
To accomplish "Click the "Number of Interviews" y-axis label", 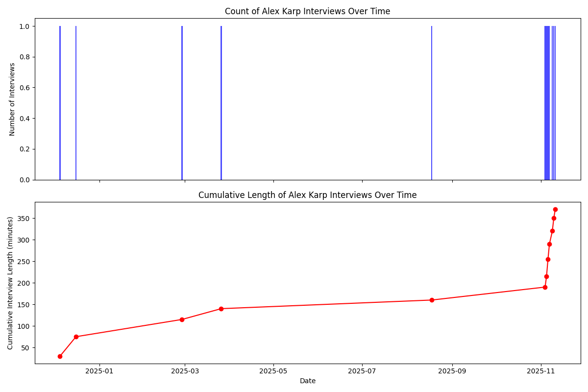I will click(x=12, y=99).
